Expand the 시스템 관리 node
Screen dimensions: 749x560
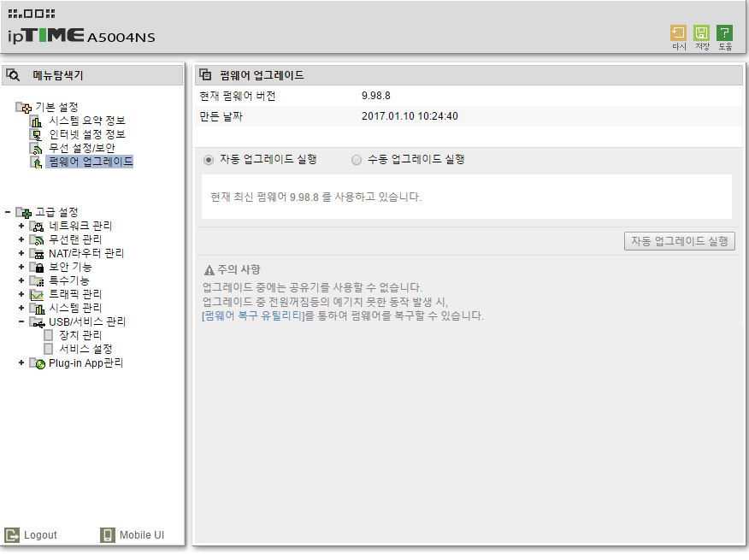pyautogui.click(x=21, y=308)
